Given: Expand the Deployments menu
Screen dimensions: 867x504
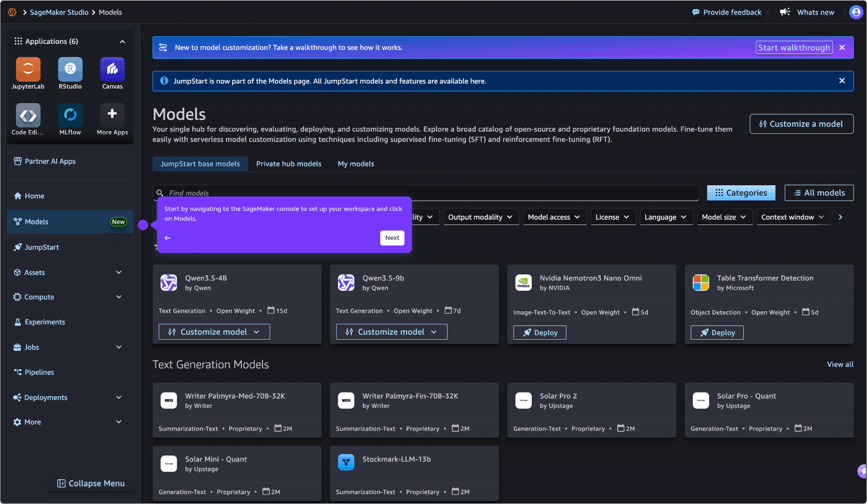Looking at the screenshot, I should click(119, 398).
